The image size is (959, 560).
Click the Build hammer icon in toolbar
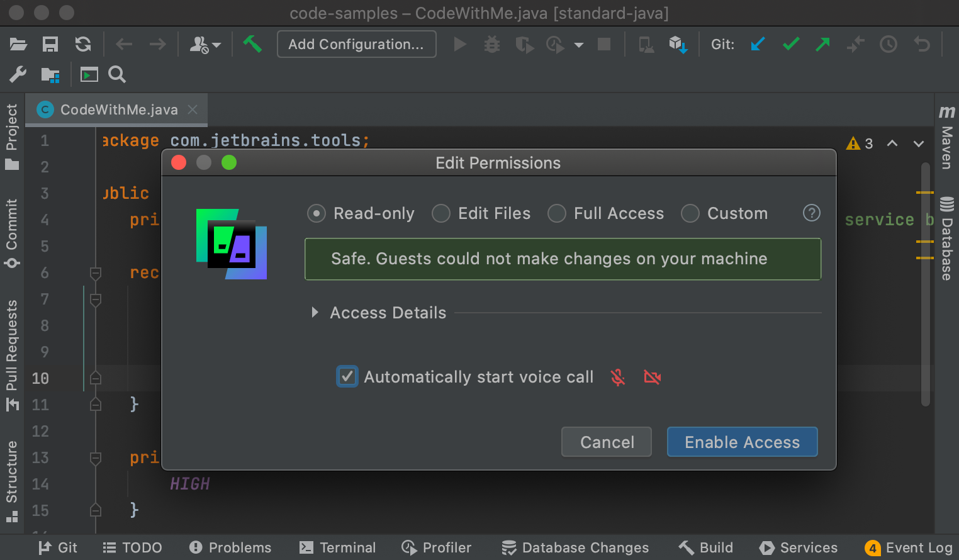[252, 44]
